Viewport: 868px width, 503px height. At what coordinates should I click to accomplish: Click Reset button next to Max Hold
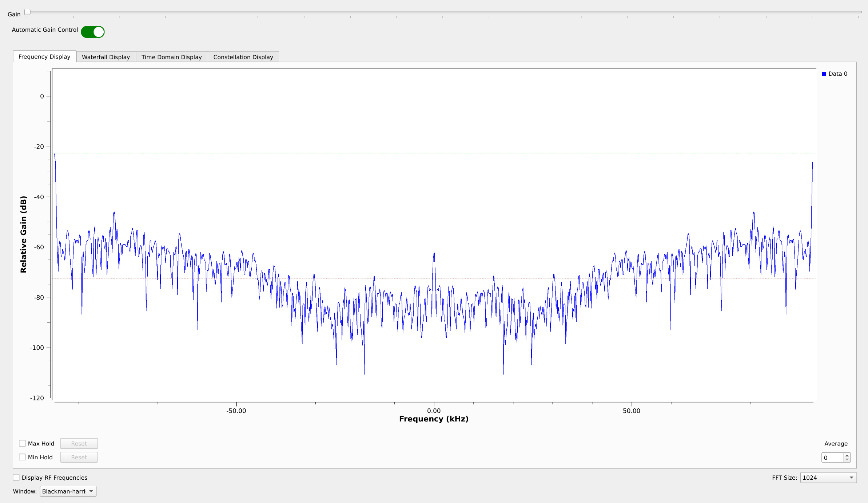79,443
